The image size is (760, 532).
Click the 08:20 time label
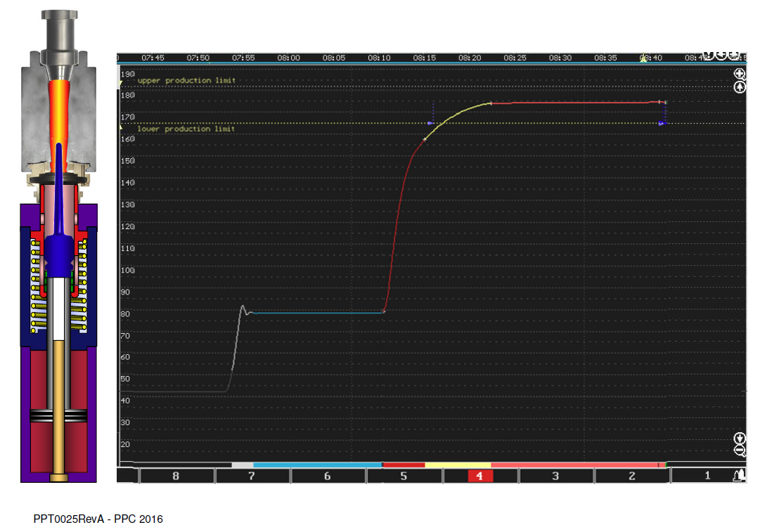470,58
